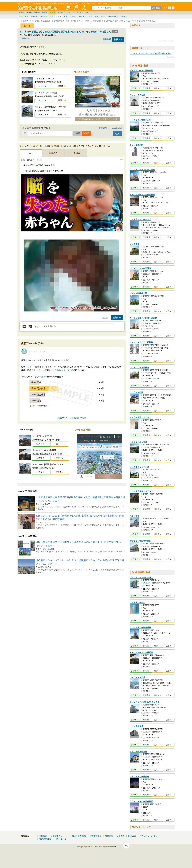Open シャリエ椎名町 sidebar link
Image resolution: width=192 pixels, height=868 pixels.
pos(136,145)
